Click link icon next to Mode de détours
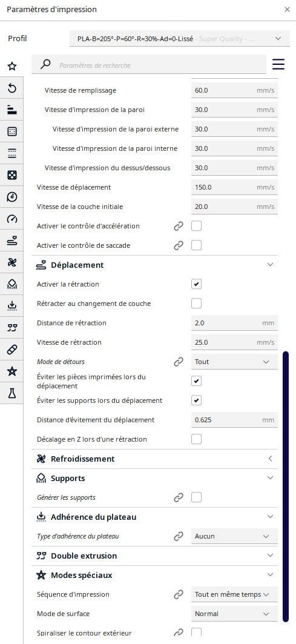Image resolution: width=296 pixels, height=644 pixels. tap(178, 362)
